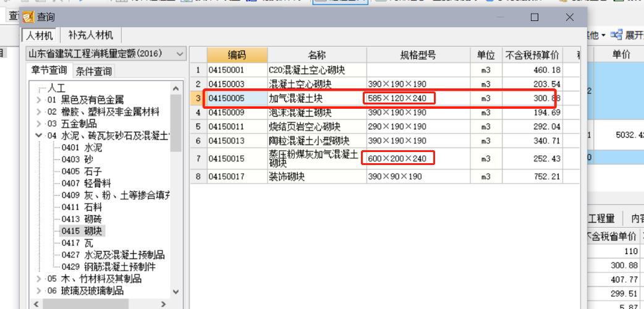
Task: Click the 查询 dialog title icon
Action: pyautogui.click(x=28, y=17)
